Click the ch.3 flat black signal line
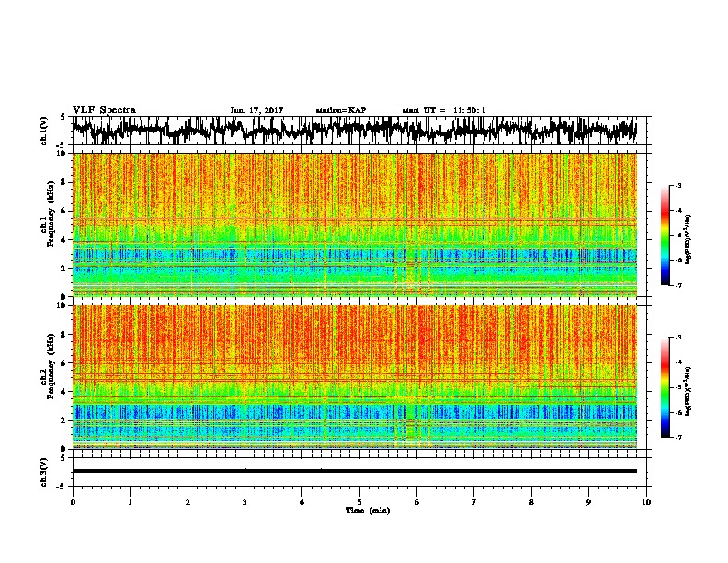Image resolution: width=728 pixels, height=563 pixels. [x=354, y=471]
